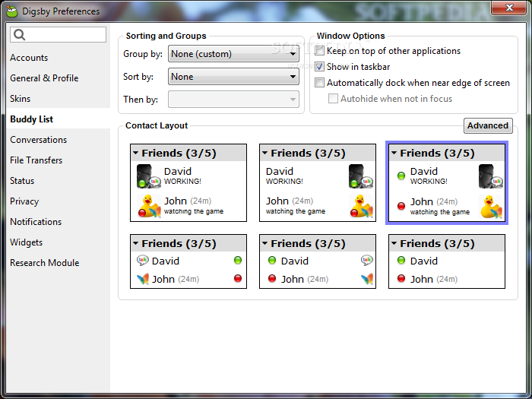Toggle Autohide when not in focus
The height and width of the screenshot is (399, 532).
coord(333,99)
